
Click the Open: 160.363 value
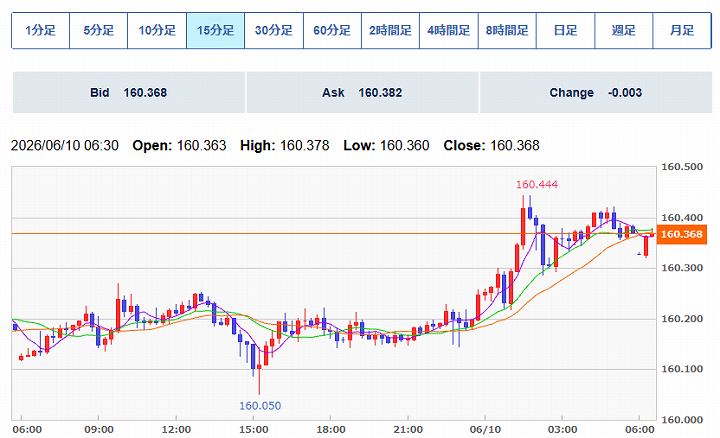pyautogui.click(x=179, y=146)
